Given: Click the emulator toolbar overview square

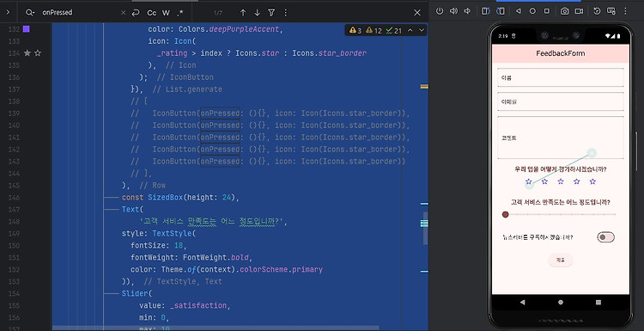Looking at the screenshot, I should [x=547, y=11].
